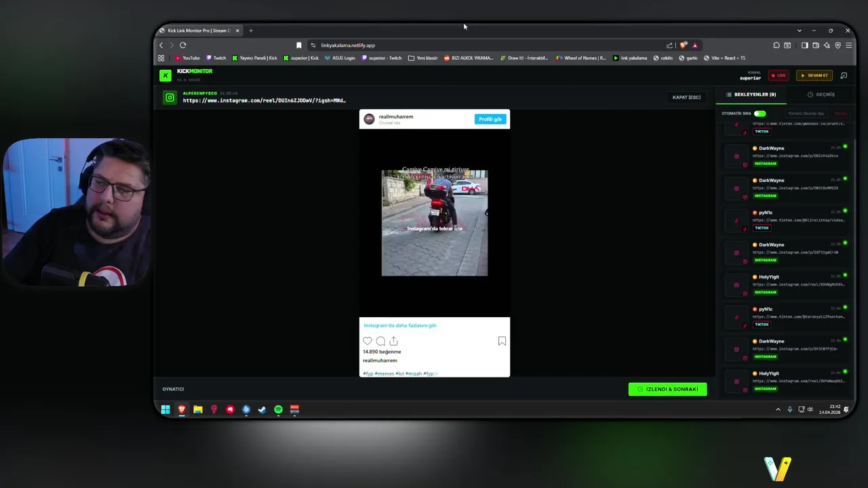Open the YouTube bookmark
The width and height of the screenshot is (868, 488).
click(187, 58)
